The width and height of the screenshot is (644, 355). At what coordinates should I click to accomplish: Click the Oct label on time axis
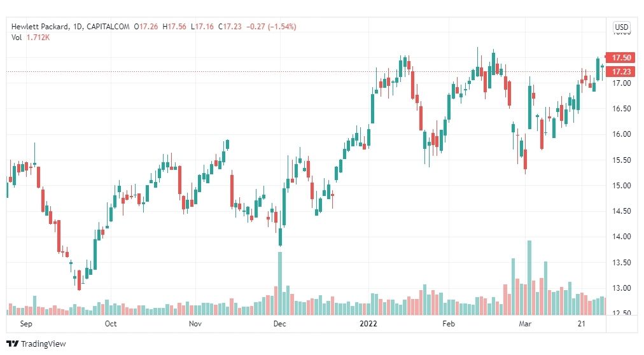[x=111, y=324]
